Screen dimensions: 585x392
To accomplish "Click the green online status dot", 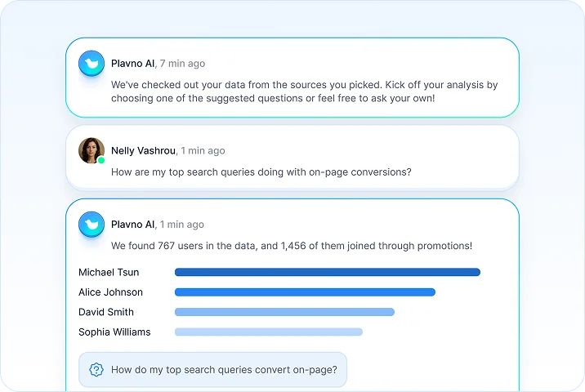I will (x=101, y=160).
